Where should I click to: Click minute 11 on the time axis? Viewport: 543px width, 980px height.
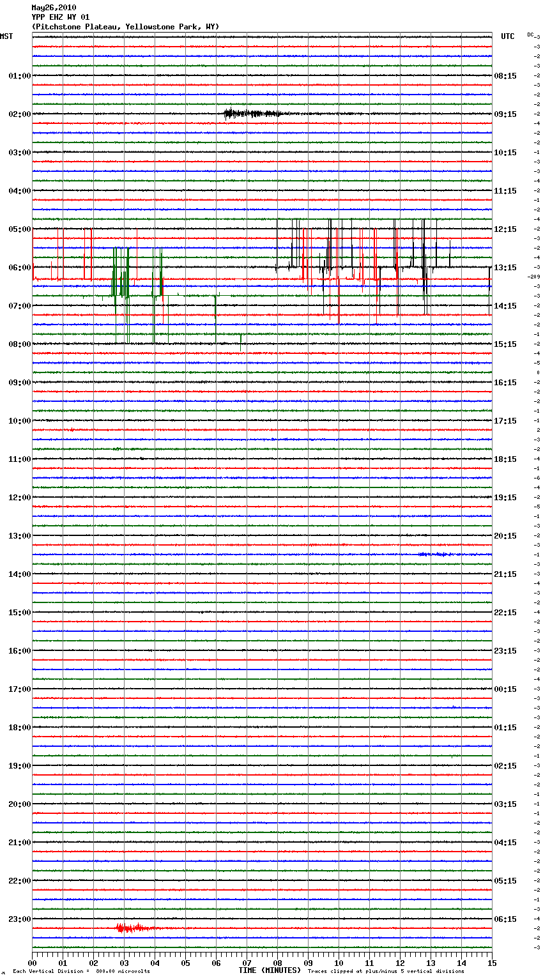coord(369,963)
